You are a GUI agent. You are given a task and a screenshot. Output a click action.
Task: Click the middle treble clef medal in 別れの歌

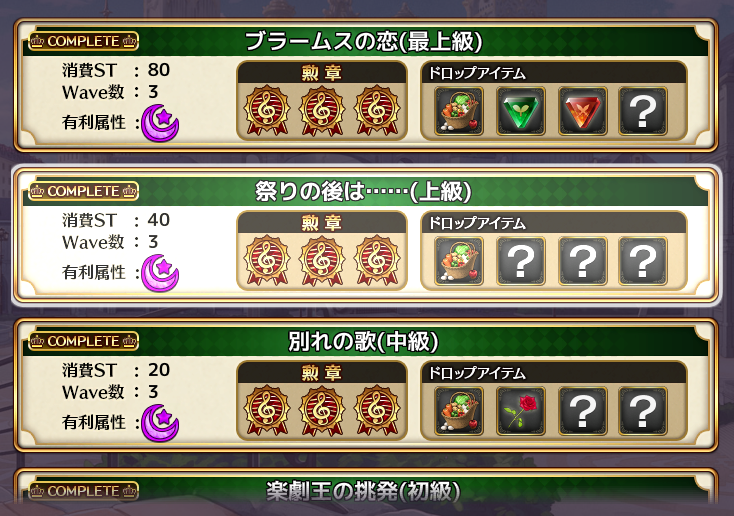pos(322,410)
